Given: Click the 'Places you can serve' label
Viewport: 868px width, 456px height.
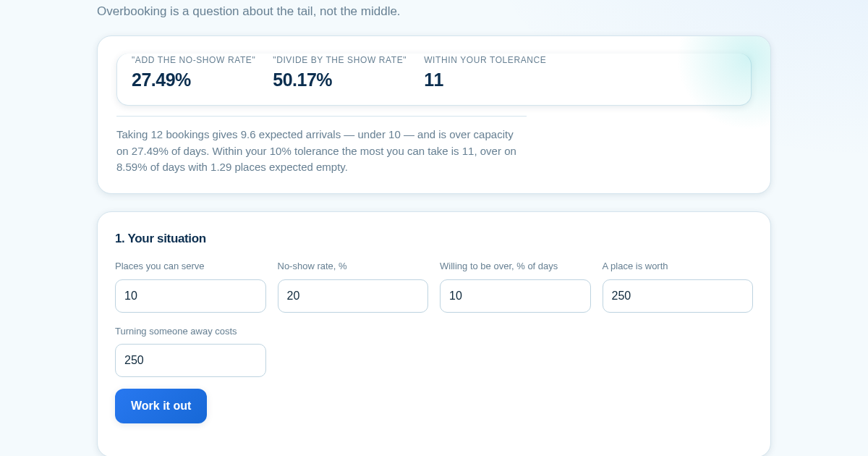Looking at the screenshot, I should click(160, 266).
